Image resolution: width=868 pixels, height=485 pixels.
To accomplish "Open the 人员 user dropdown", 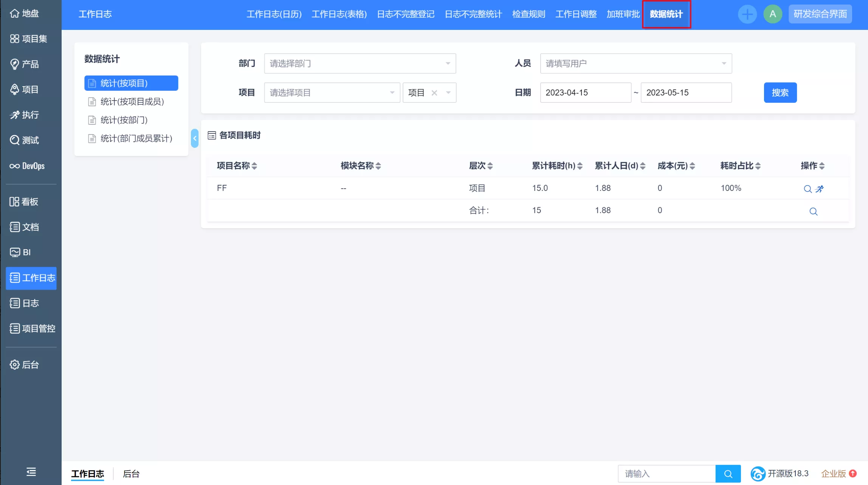I will (x=636, y=64).
